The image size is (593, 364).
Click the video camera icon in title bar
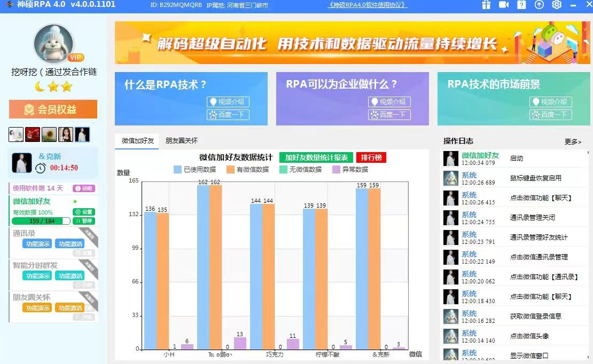click(504, 4)
